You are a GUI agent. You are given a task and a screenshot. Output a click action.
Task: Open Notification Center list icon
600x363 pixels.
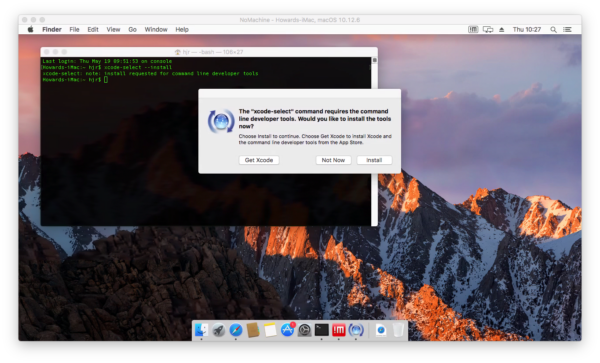pos(567,29)
